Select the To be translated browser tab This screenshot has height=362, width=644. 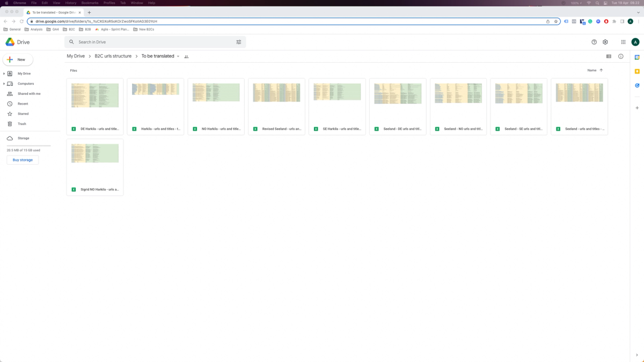tap(54, 12)
